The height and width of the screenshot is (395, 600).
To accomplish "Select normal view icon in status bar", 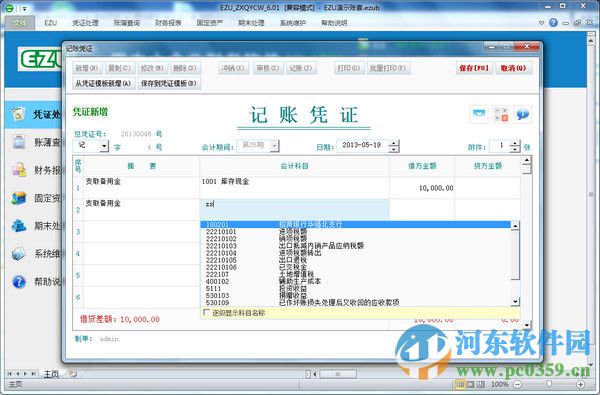I will tap(460, 384).
